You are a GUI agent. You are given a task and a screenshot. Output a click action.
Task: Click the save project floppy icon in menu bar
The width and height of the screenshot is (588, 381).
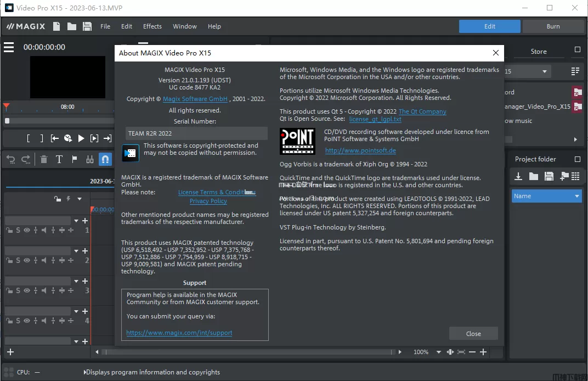(x=87, y=26)
